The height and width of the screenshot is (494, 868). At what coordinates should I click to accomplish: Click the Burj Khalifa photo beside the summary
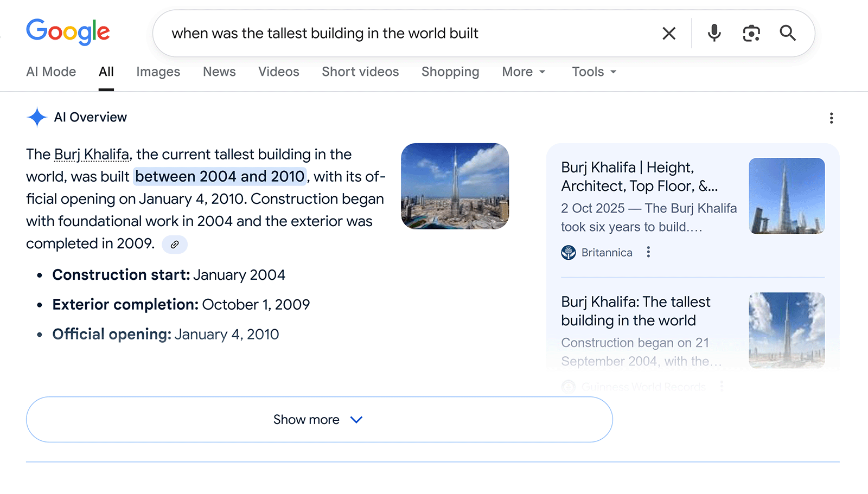pos(455,187)
